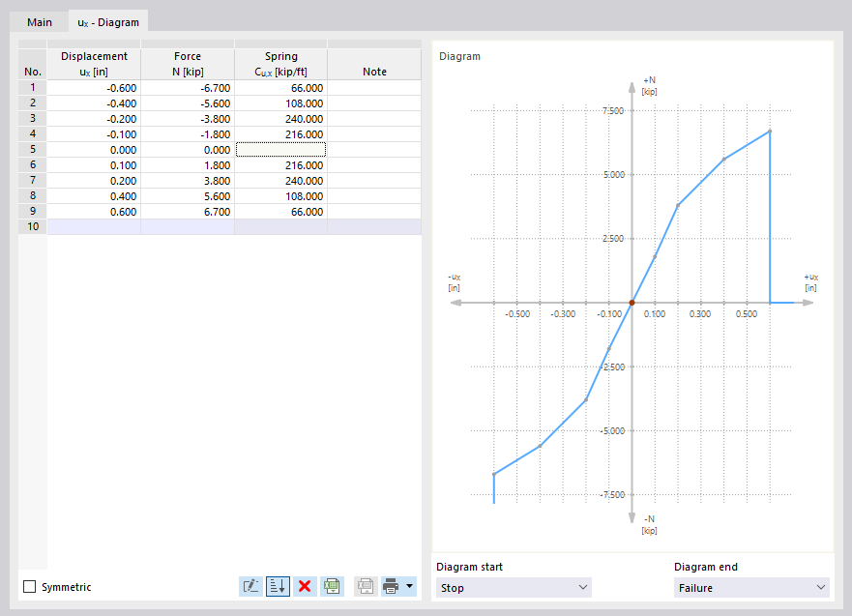The height and width of the screenshot is (616, 852).
Task: Enable the Symmetric checkbox
Action: (29, 587)
